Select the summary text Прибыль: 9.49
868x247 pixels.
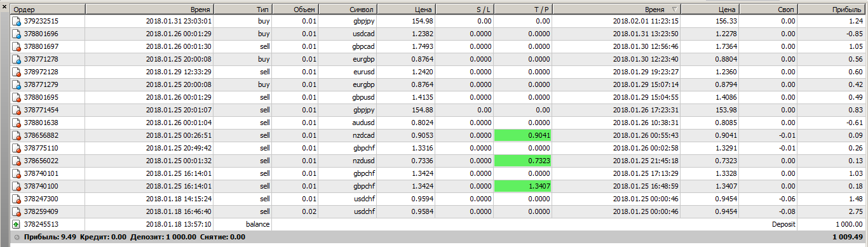click(50, 237)
